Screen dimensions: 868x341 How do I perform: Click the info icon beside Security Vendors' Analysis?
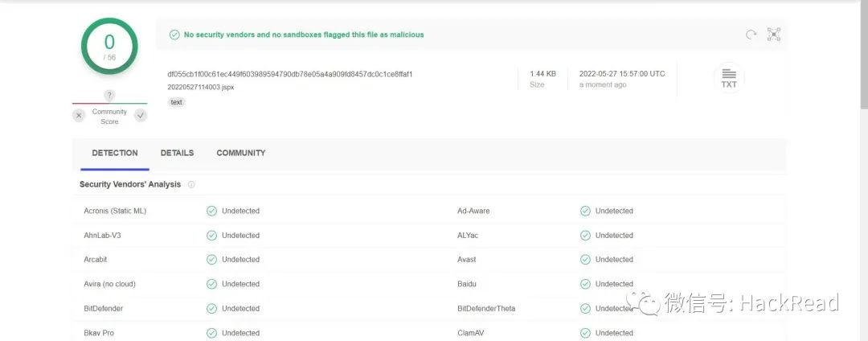click(191, 185)
